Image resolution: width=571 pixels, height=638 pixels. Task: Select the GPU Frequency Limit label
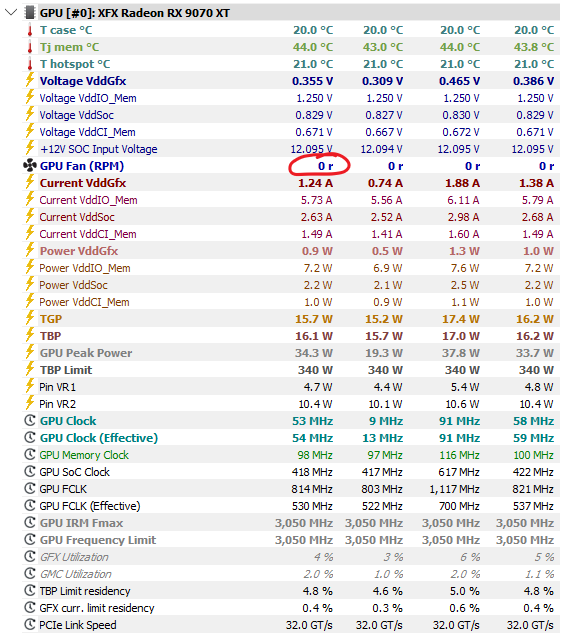(98, 540)
